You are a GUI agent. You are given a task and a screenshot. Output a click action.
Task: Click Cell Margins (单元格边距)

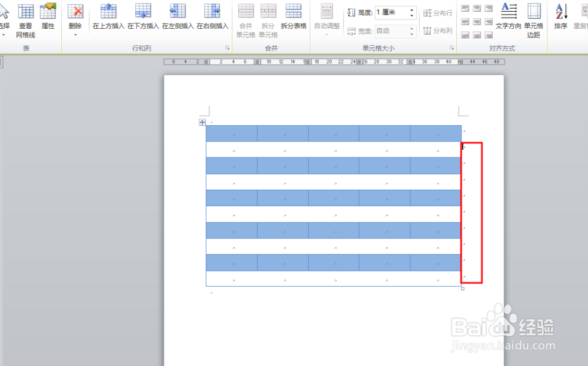point(533,21)
